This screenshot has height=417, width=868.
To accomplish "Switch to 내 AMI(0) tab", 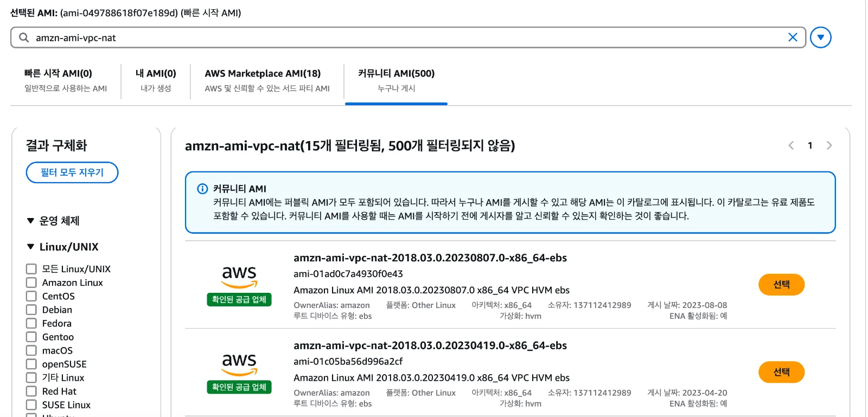I will tap(156, 80).
